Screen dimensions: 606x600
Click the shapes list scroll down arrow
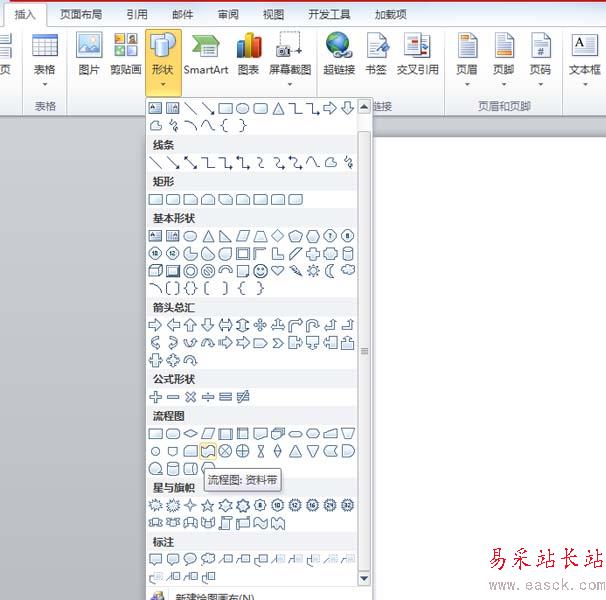[364, 578]
